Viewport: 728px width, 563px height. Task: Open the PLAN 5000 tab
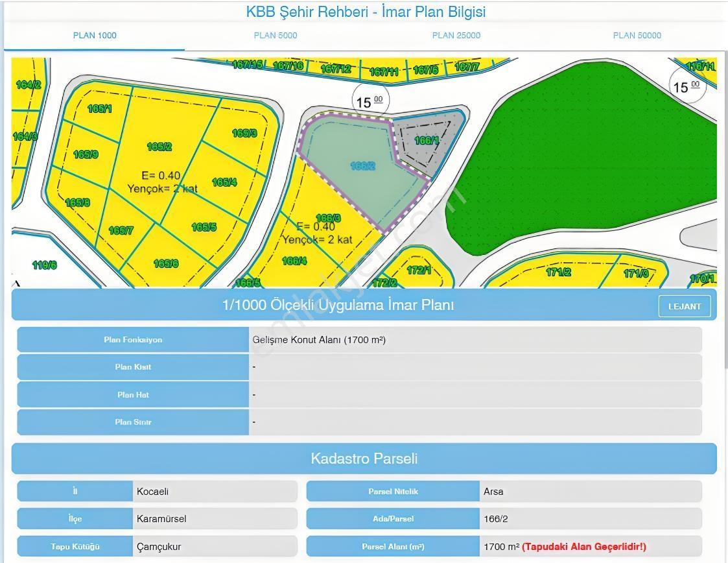click(x=276, y=35)
